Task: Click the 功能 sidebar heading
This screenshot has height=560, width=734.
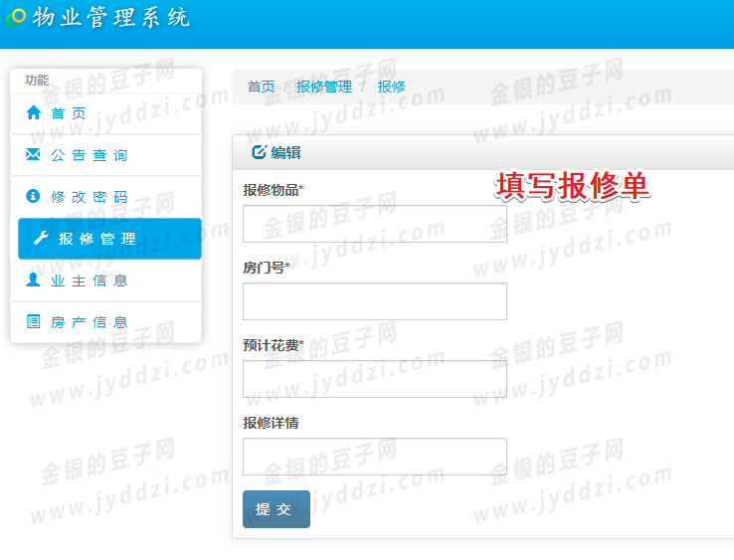Action: click(37, 80)
